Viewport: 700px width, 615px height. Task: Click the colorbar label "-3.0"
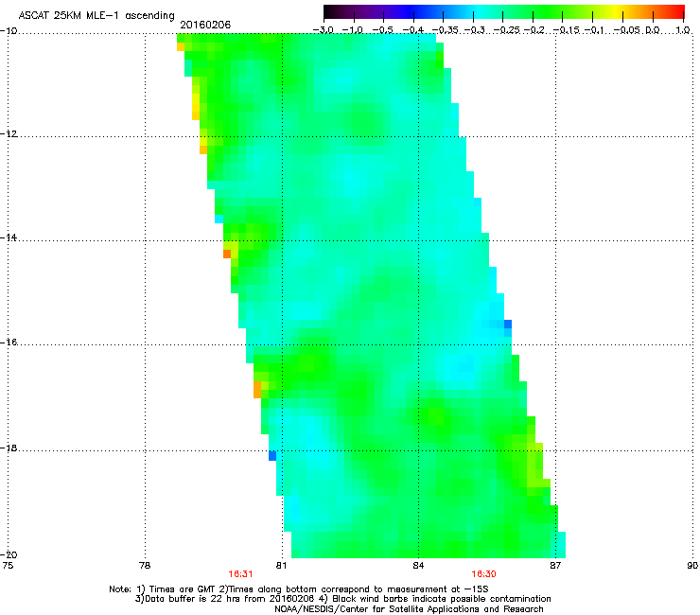(x=323, y=30)
